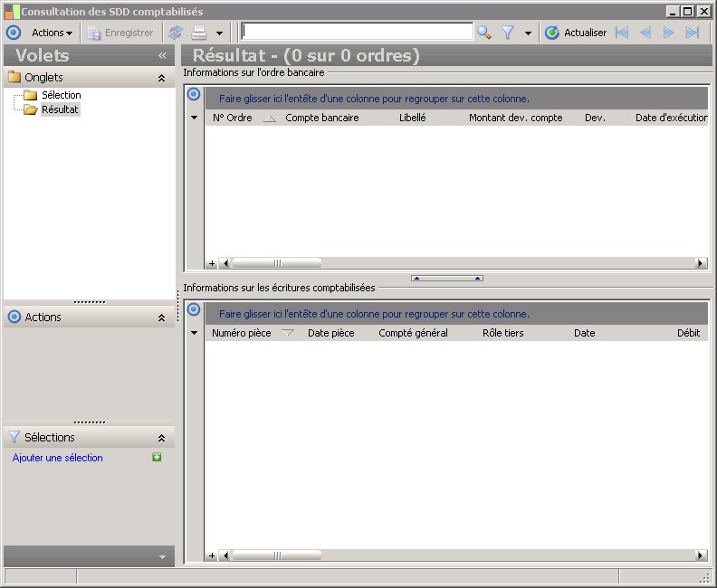Click the magnifying glass search icon
Viewport: 717px width, 588px height.
(483, 33)
